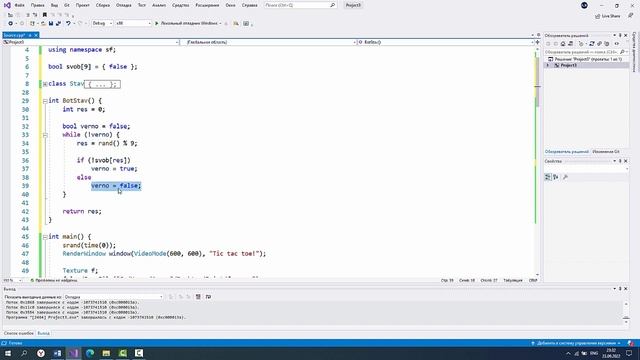Collapse the BotStav function block
The image size is (640, 360).
[45, 101]
